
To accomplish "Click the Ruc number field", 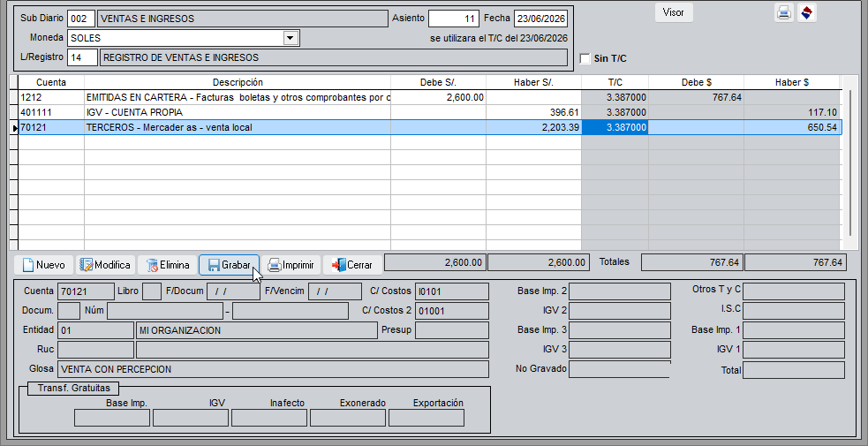I will [x=95, y=350].
